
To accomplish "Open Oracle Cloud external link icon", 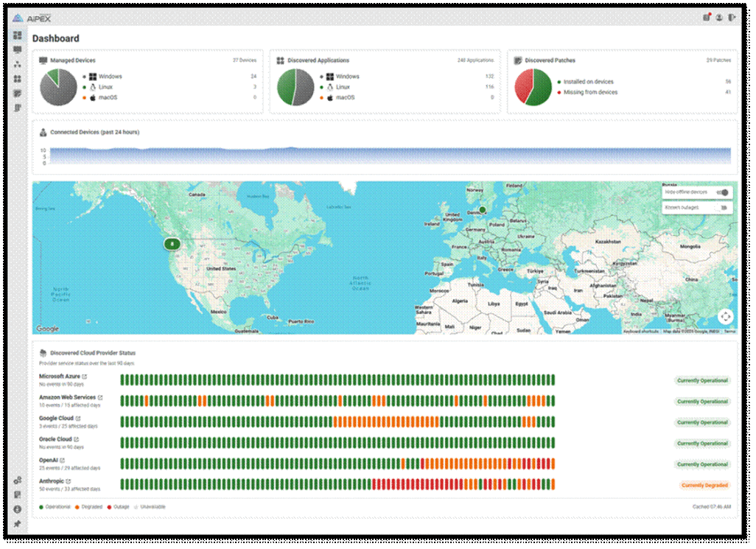I will [x=76, y=440].
